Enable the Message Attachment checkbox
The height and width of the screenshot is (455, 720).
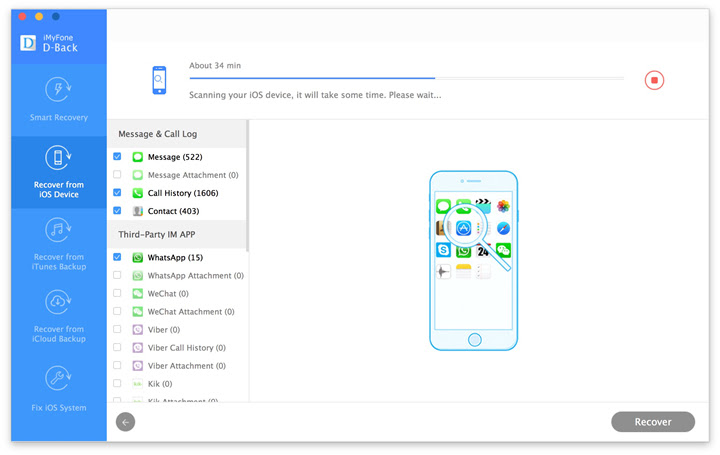(x=117, y=174)
